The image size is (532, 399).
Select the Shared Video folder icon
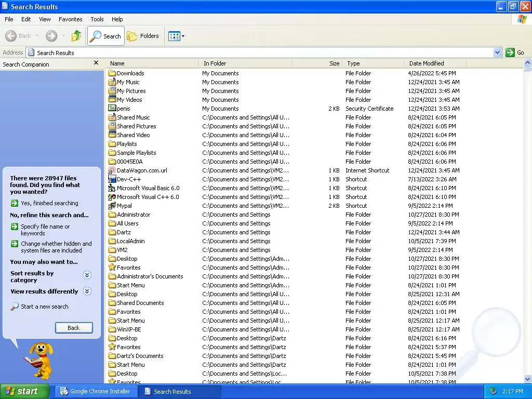tap(112, 135)
